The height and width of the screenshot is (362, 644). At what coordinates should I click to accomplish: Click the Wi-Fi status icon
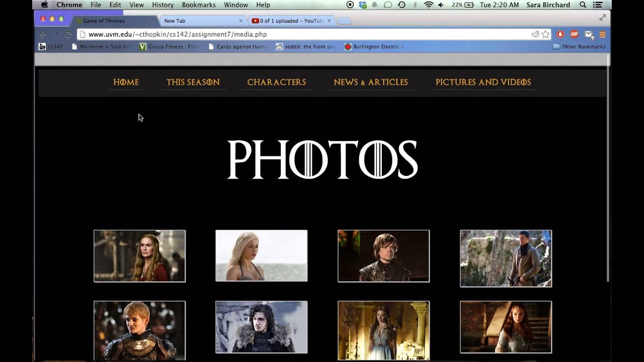point(428,5)
